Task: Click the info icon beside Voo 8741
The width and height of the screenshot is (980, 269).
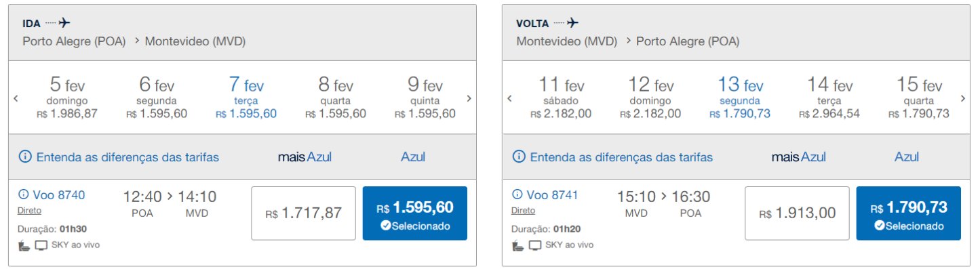Action: click(x=517, y=195)
